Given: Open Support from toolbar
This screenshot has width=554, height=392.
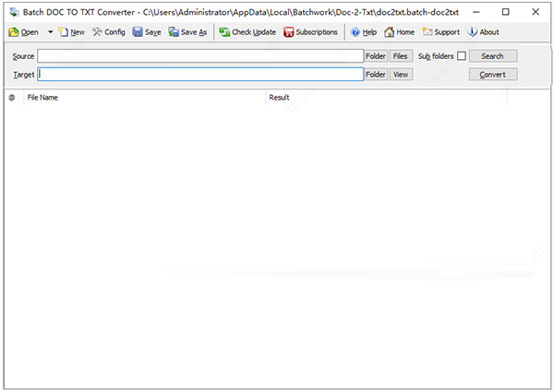Looking at the screenshot, I should tap(441, 32).
